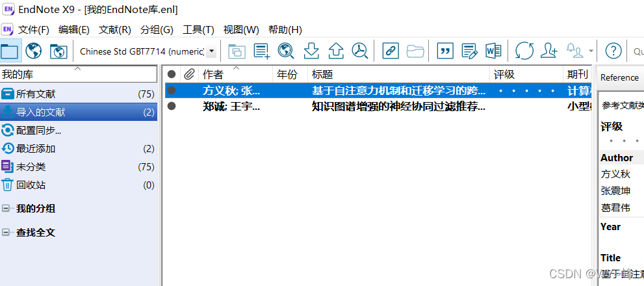Click Find Full Text PDF icon

pos(360,51)
